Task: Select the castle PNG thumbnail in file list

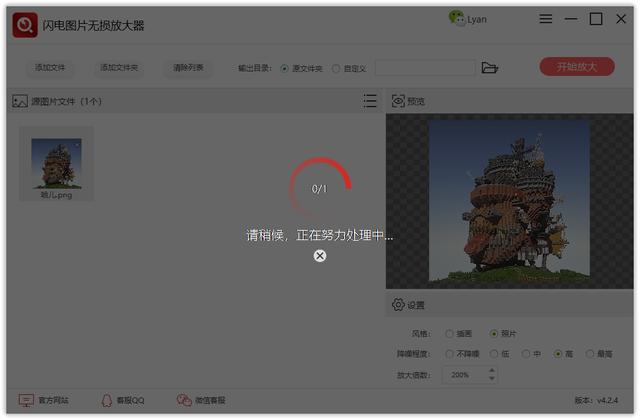Action: 56,164
